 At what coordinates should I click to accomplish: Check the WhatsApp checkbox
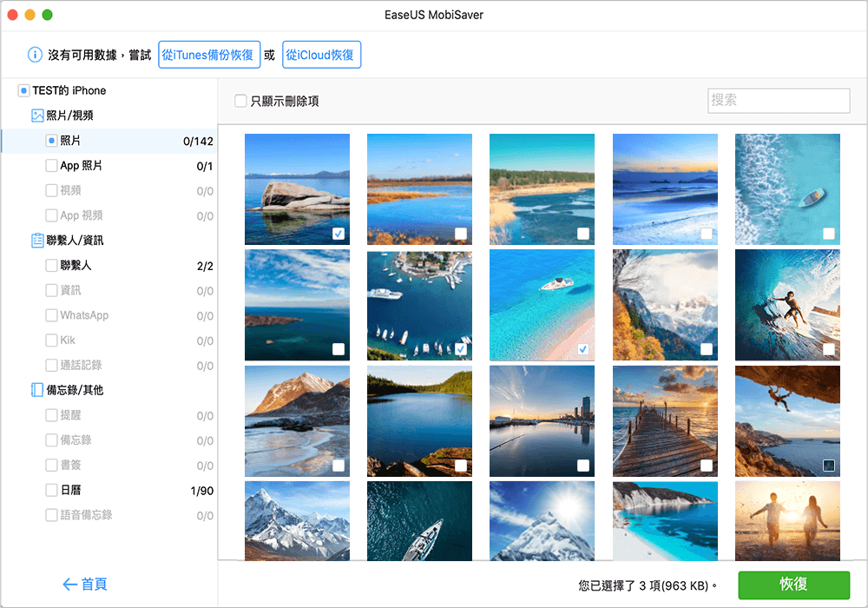[x=49, y=314]
